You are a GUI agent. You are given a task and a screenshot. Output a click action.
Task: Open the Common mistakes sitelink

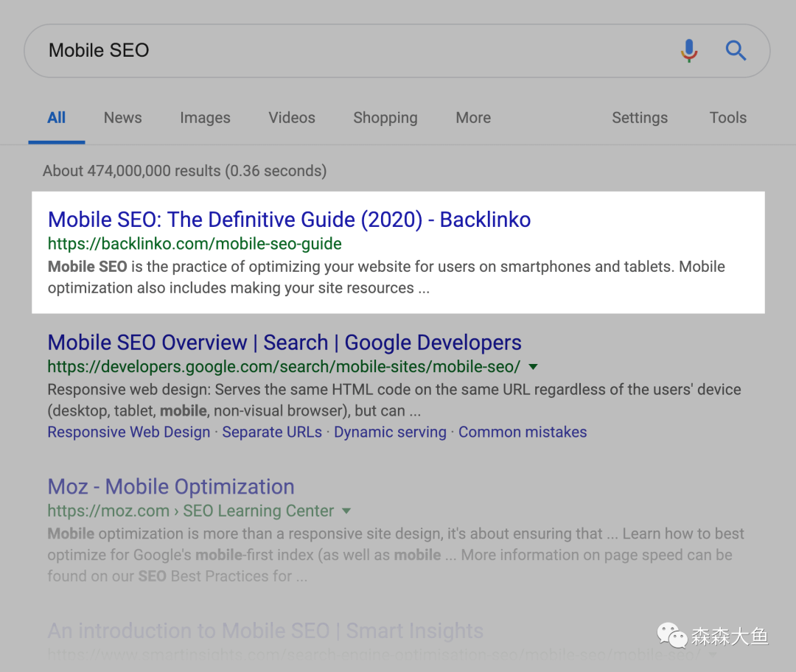point(523,433)
